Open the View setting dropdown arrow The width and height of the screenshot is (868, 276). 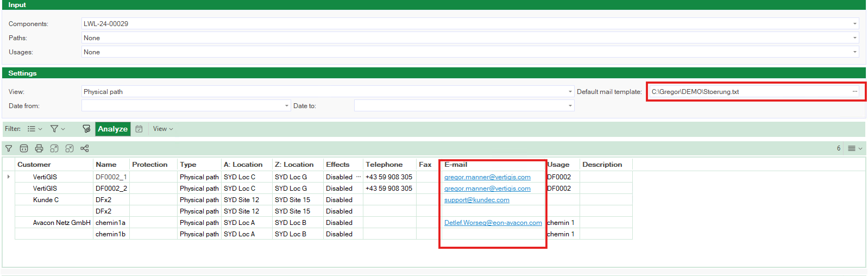tap(570, 92)
